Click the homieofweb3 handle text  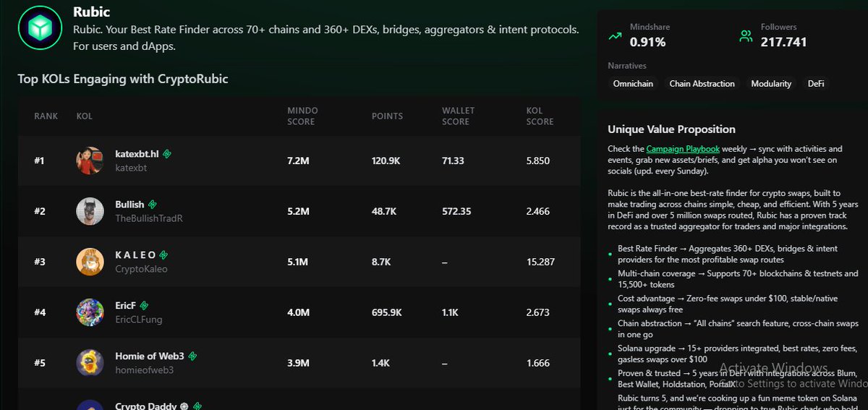click(144, 370)
